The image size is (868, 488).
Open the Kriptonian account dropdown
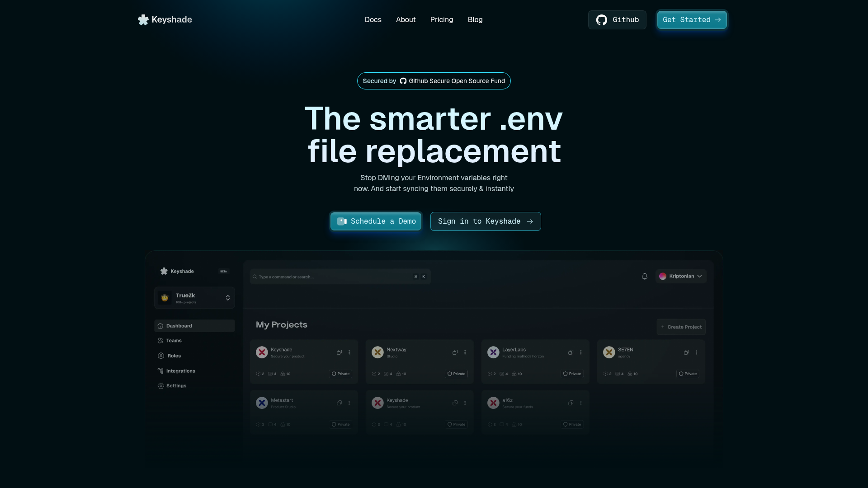tap(681, 276)
